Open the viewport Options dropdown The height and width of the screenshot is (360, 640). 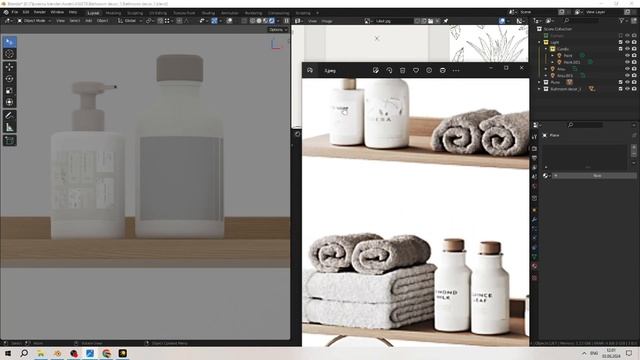[278, 30]
